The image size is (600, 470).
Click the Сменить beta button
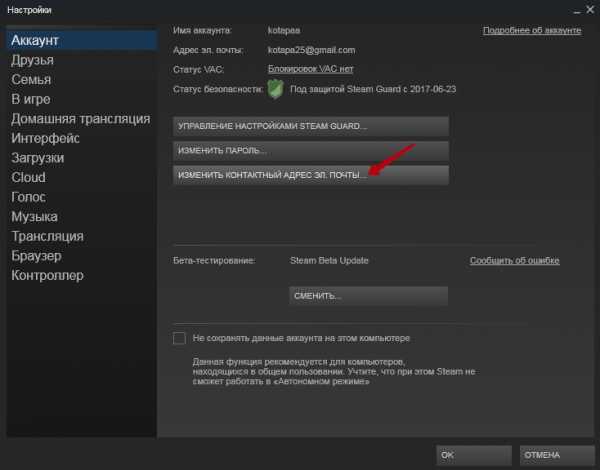(368, 296)
